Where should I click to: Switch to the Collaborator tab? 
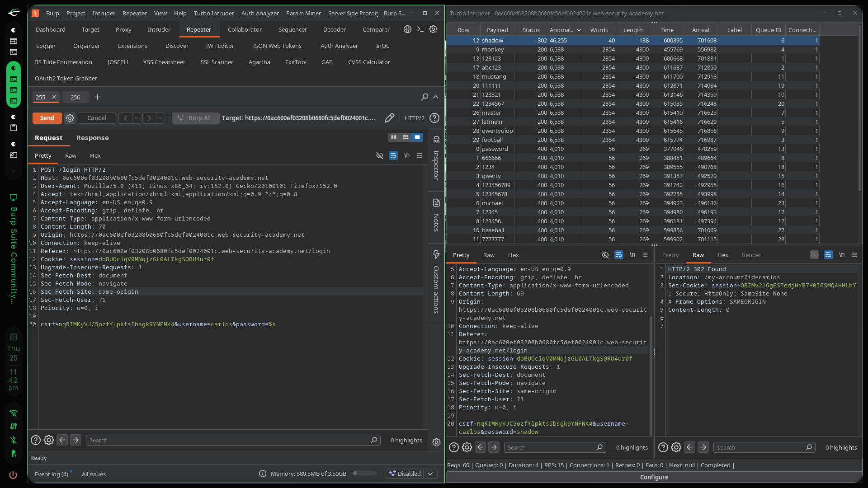pos(245,29)
